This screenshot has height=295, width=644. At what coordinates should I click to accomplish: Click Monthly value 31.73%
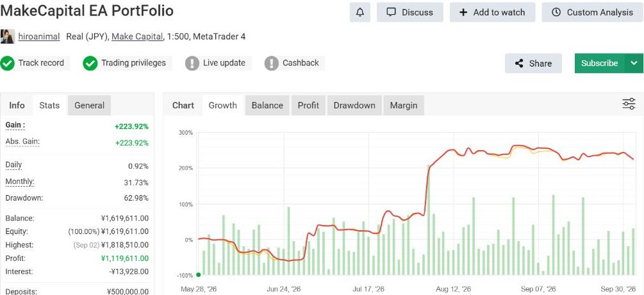tap(136, 182)
